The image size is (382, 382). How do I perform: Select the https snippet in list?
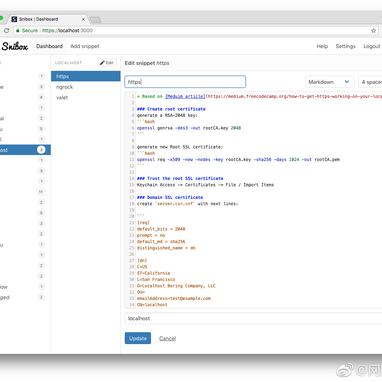click(x=86, y=76)
